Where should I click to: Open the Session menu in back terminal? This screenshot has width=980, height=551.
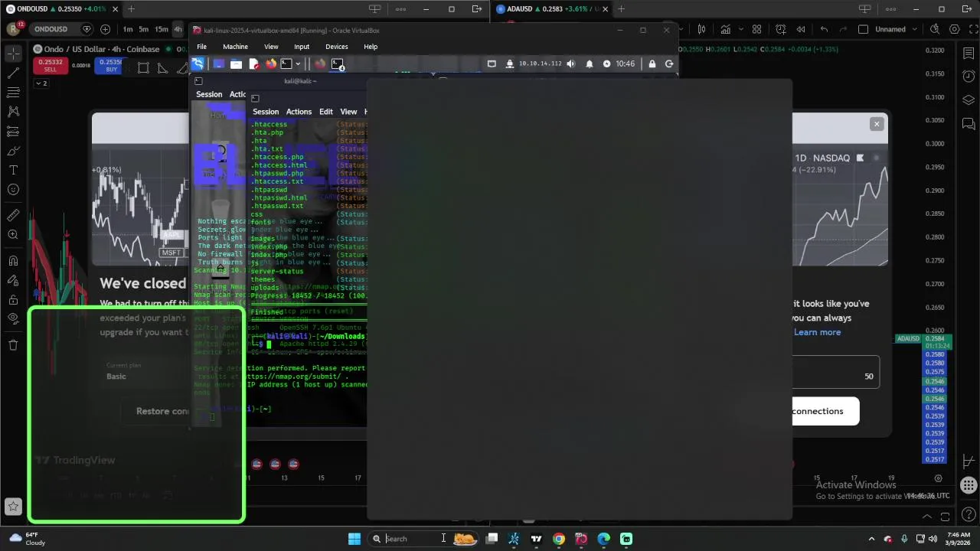pyautogui.click(x=209, y=95)
